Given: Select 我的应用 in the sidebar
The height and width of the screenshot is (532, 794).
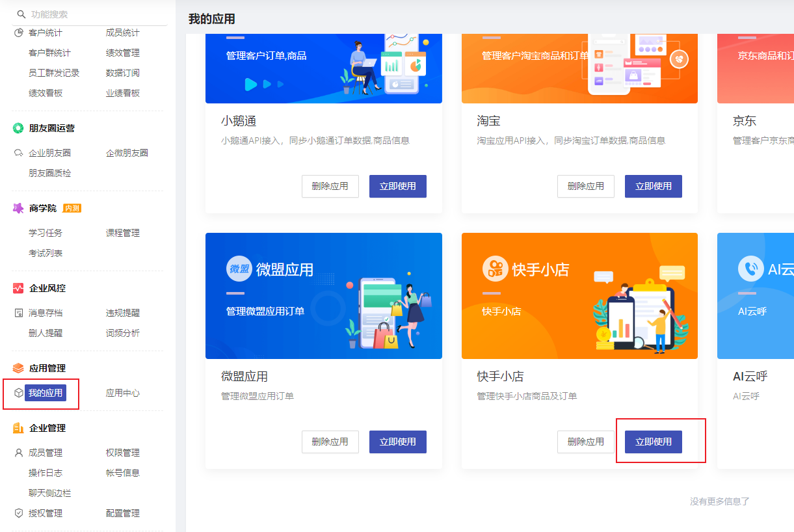Looking at the screenshot, I should pyautogui.click(x=46, y=393).
